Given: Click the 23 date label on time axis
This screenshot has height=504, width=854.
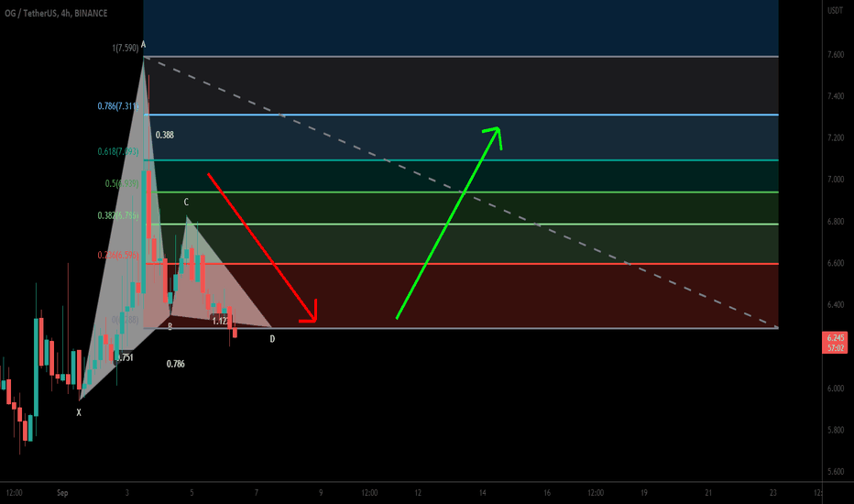Looking at the screenshot, I should [x=772, y=493].
